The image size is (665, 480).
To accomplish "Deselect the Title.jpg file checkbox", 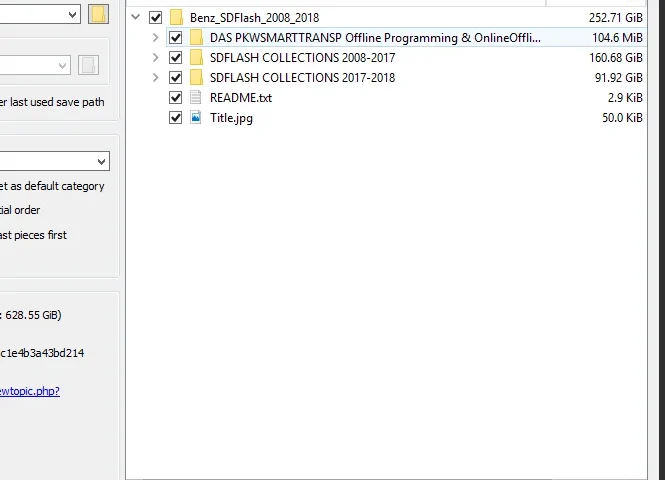I will pos(176,117).
